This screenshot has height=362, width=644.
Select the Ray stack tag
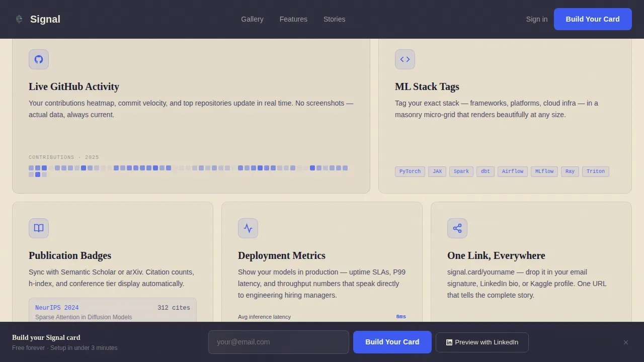[570, 171]
